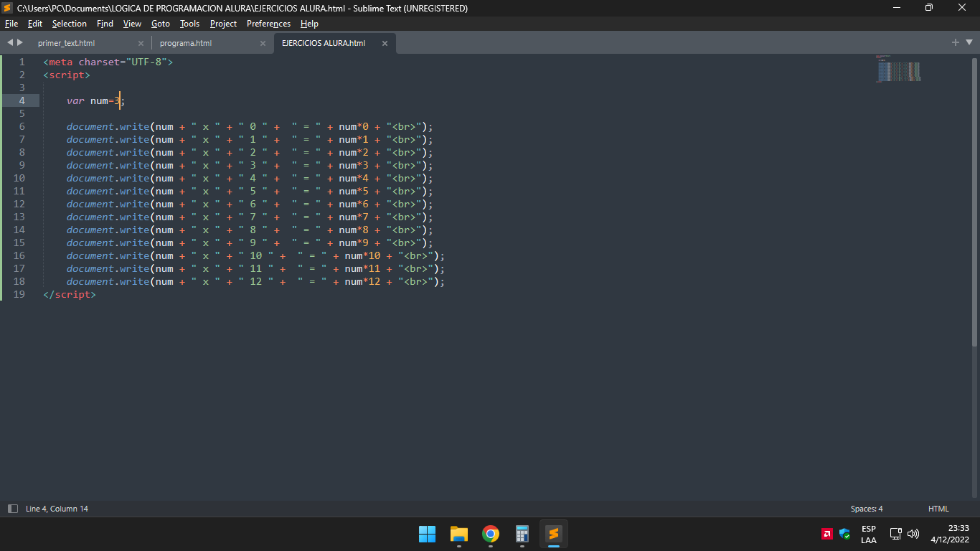The image size is (980, 551).
Task: Click the var num=3 line
Action: (x=96, y=100)
